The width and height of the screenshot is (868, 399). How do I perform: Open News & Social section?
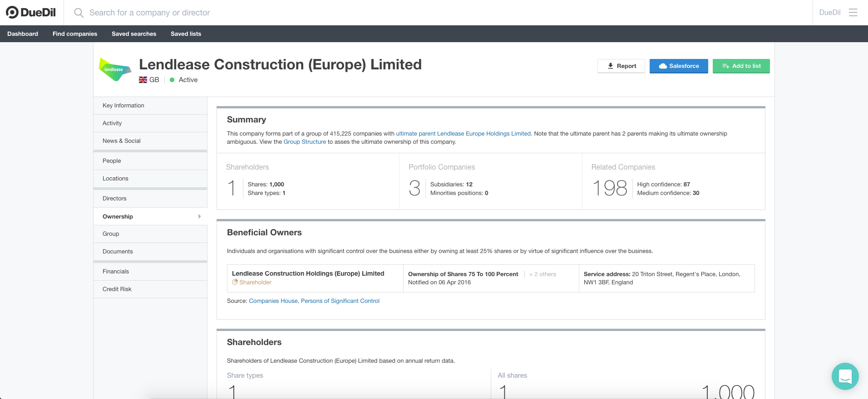point(150,141)
